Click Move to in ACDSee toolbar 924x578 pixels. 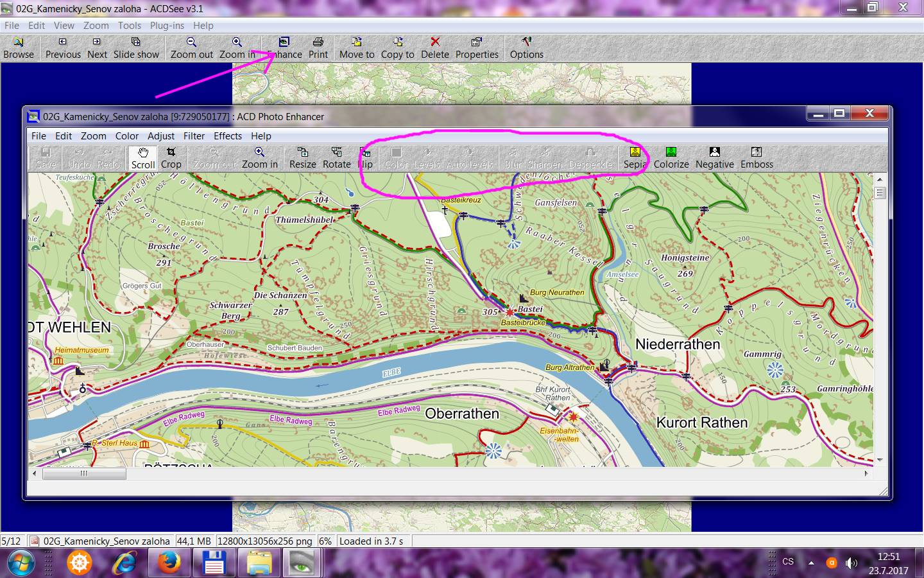[x=357, y=48]
